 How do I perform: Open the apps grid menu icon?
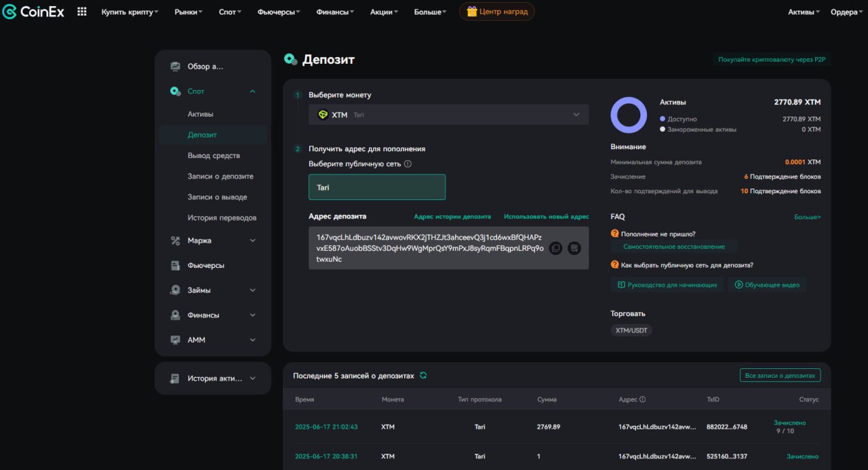coord(82,12)
